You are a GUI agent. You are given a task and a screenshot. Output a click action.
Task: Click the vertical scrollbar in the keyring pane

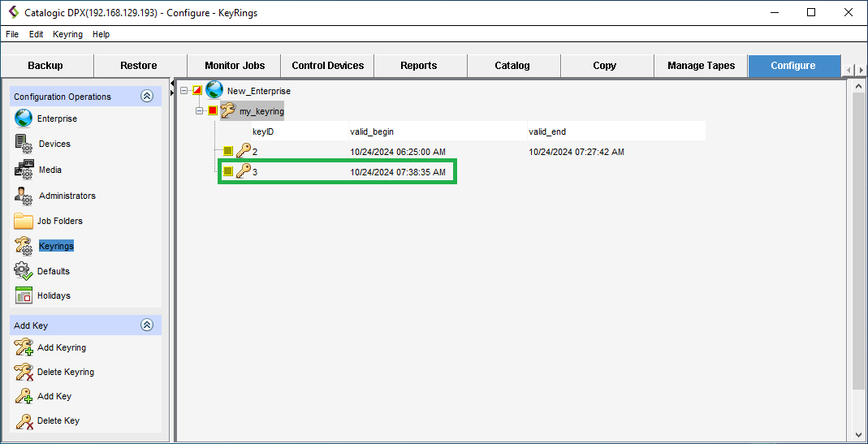pyautogui.click(x=858, y=244)
